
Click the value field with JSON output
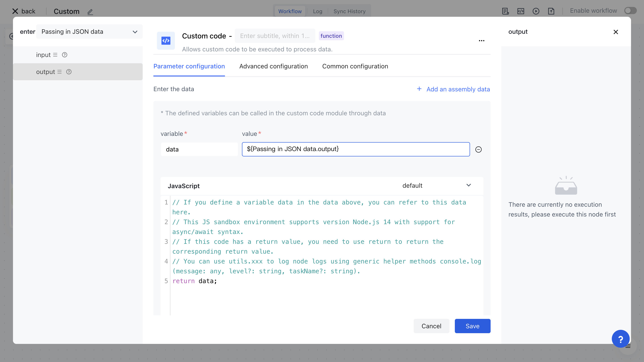click(x=356, y=149)
